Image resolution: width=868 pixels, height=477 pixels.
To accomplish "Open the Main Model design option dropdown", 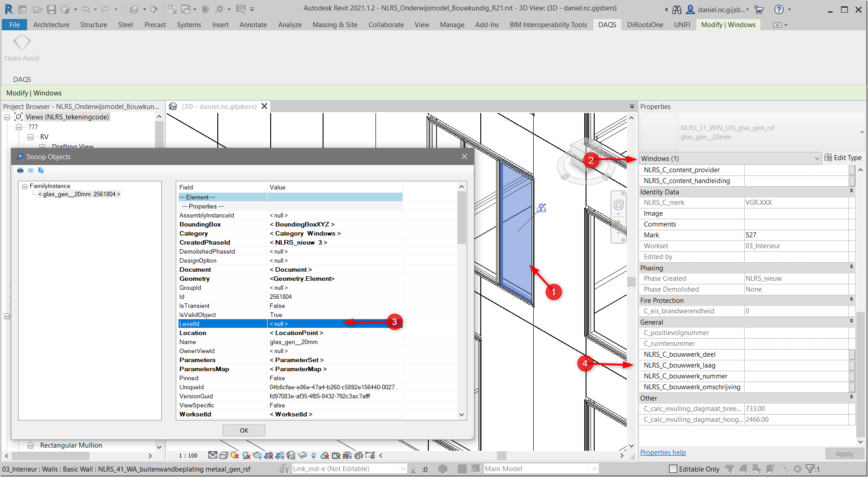I will (595, 469).
